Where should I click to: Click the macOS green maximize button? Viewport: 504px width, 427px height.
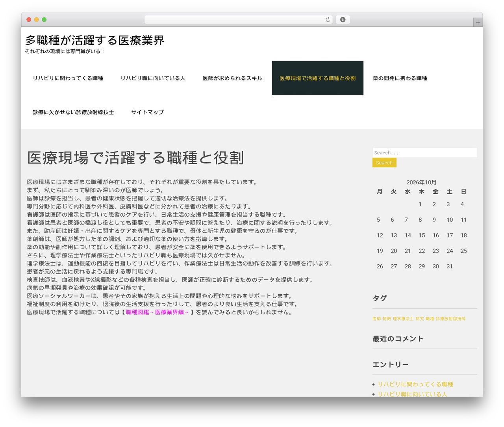(x=44, y=20)
